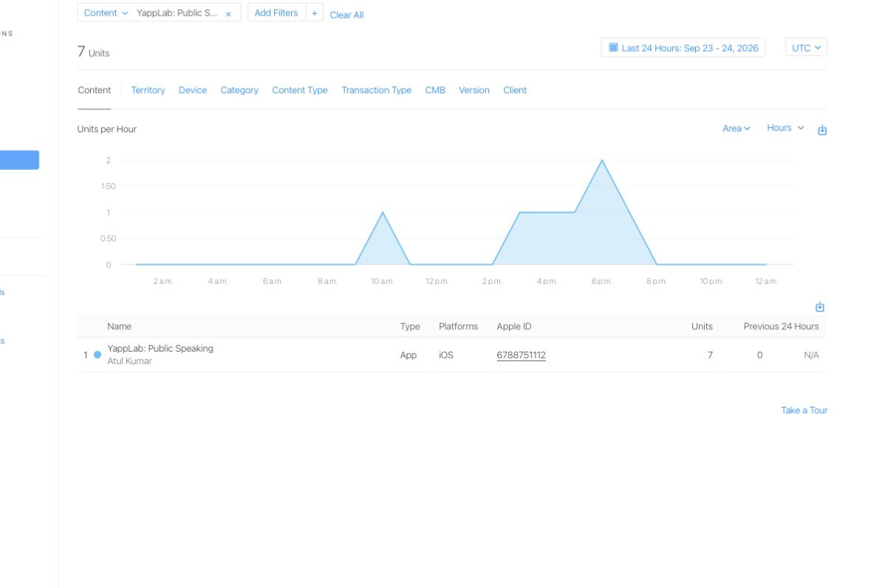Click the Units column header
The width and height of the screenshot is (871, 588).
click(702, 327)
